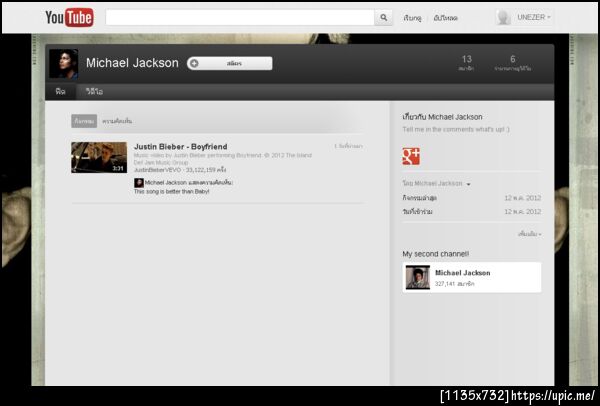
Task: Open the browse link in header
Action: pos(412,18)
